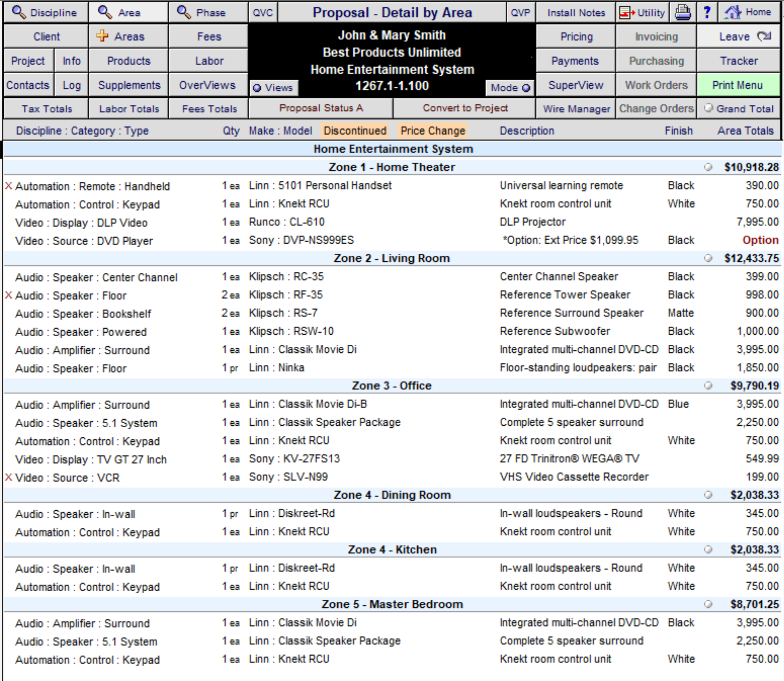Open the Labor section
This screenshot has width=784, height=681.
208,61
